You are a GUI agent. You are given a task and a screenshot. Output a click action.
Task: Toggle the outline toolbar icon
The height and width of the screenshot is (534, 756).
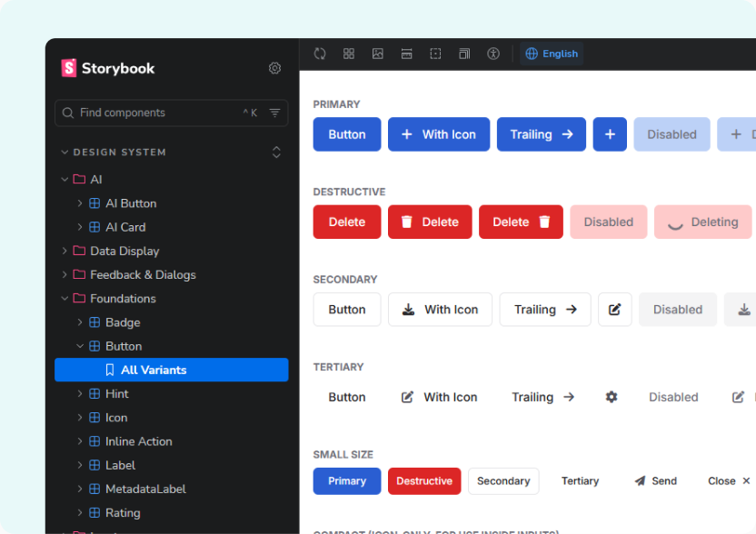435,54
